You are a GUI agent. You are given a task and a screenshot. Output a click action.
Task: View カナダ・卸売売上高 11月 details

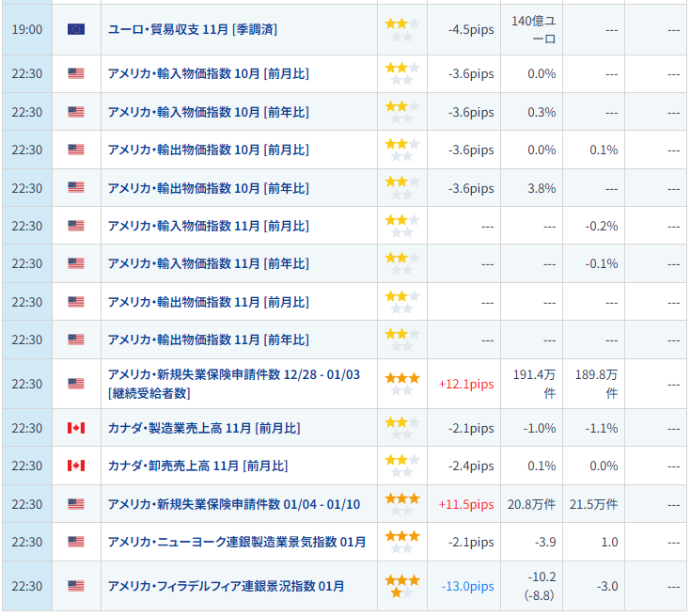tap(197, 466)
